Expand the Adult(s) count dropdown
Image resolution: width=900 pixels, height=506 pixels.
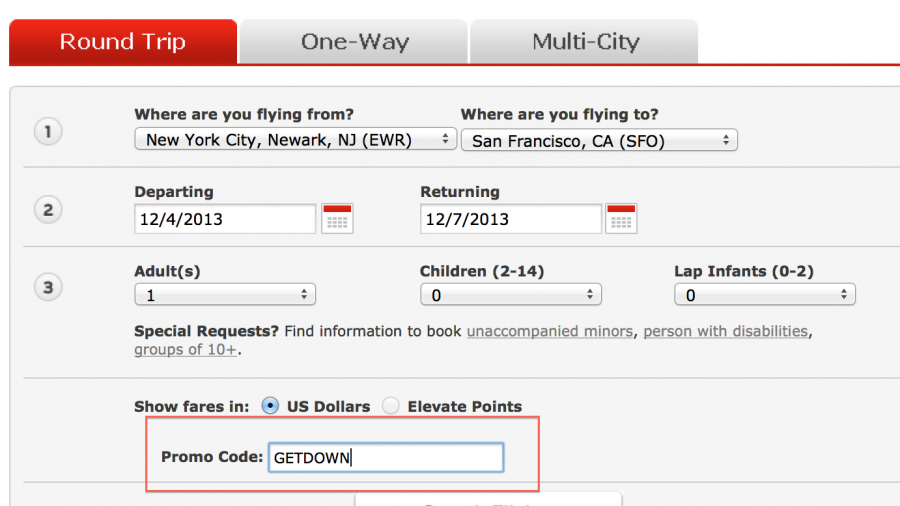tap(224, 295)
